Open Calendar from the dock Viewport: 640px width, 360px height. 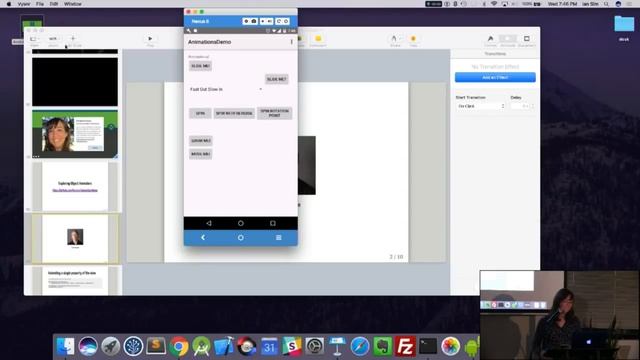[x=269, y=346]
